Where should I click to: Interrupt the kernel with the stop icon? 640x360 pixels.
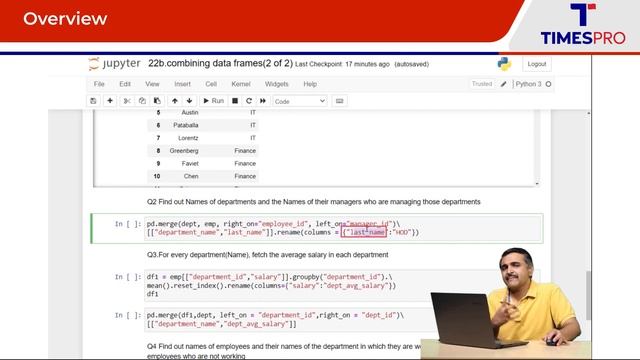coord(235,101)
